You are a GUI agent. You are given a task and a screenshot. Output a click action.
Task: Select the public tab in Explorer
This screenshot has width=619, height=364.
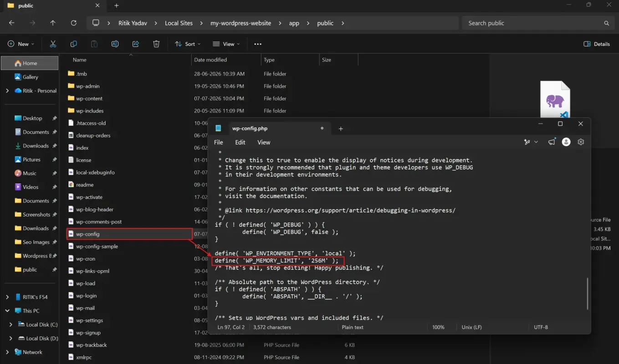pos(54,6)
